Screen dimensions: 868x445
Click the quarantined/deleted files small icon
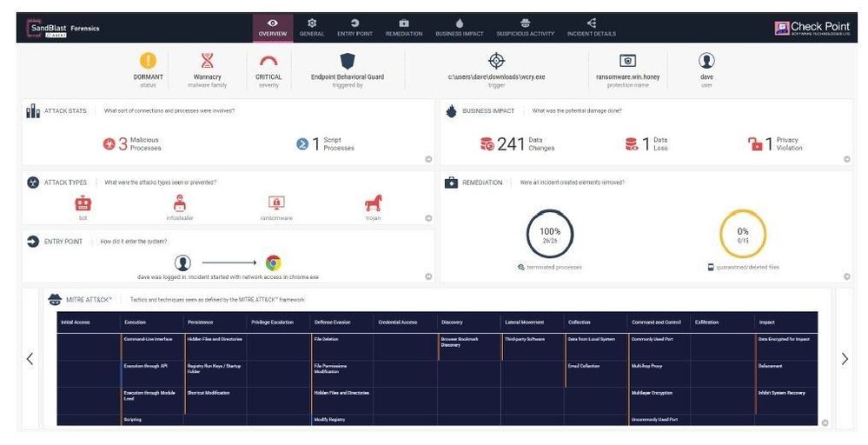coord(711,267)
